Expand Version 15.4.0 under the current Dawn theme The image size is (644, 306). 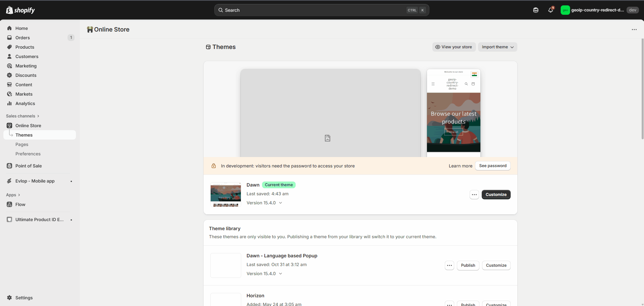[x=264, y=203]
